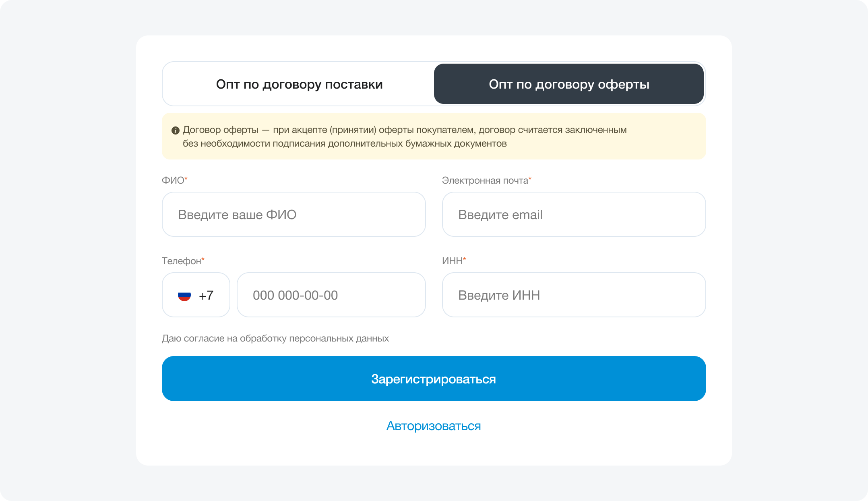
Task: Click the ФИО field label
Action: [x=174, y=180]
